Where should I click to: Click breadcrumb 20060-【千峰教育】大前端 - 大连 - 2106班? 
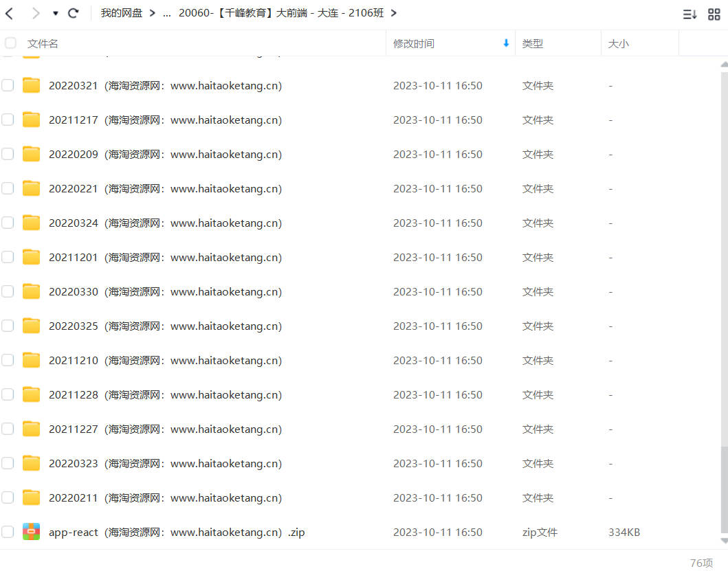(281, 13)
